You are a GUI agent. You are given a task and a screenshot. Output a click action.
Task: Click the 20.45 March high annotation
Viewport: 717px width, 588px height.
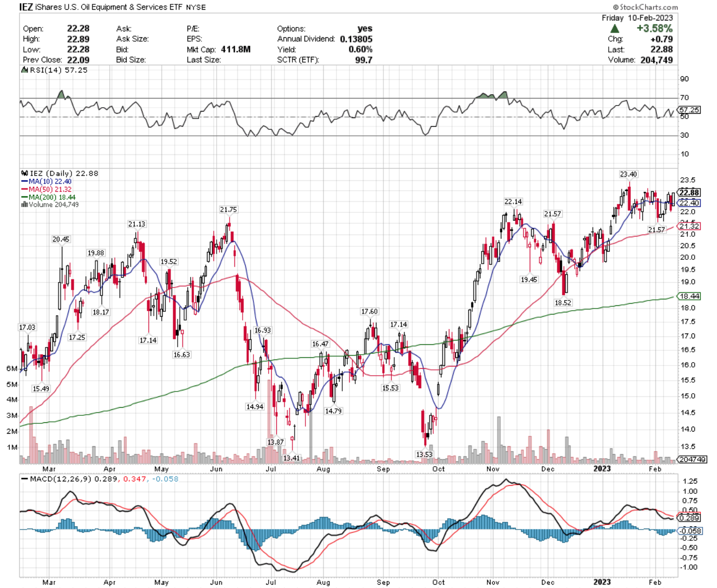pos(61,239)
